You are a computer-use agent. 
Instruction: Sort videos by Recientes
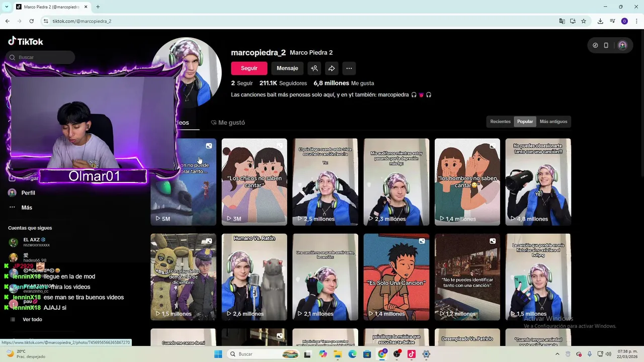pos(500,122)
